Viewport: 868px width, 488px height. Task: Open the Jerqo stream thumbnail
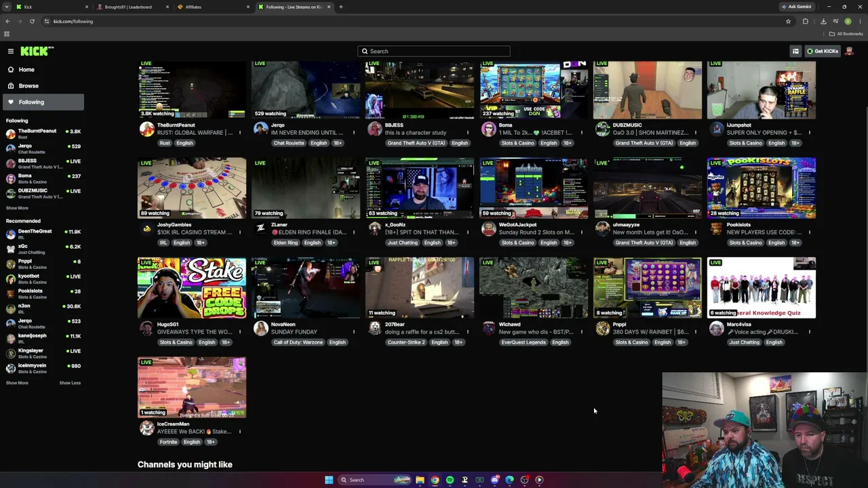(306, 89)
